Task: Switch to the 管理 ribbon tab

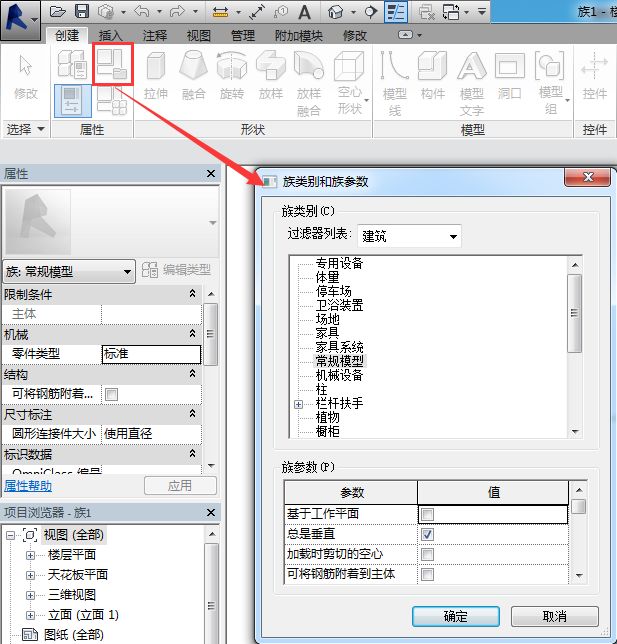Action: pos(243,36)
